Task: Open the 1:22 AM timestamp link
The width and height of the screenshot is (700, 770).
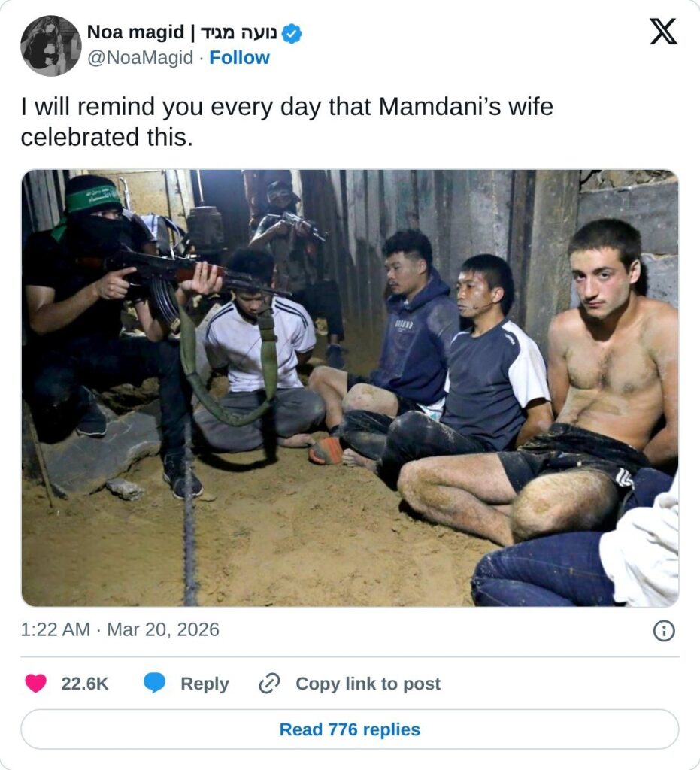Action: click(55, 629)
